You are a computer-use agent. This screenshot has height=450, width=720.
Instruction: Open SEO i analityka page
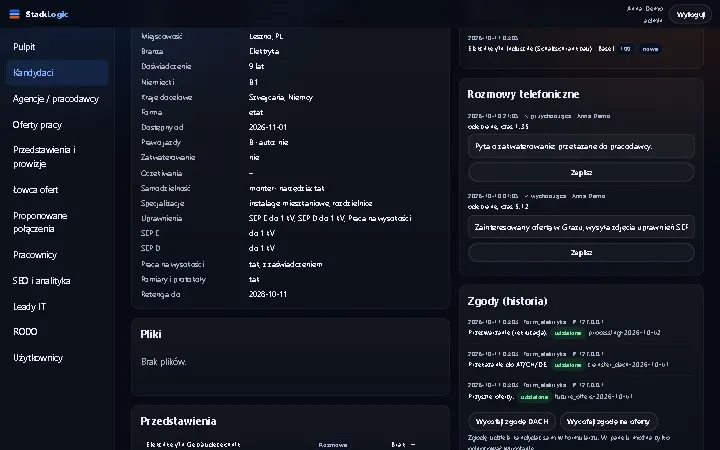(x=41, y=281)
